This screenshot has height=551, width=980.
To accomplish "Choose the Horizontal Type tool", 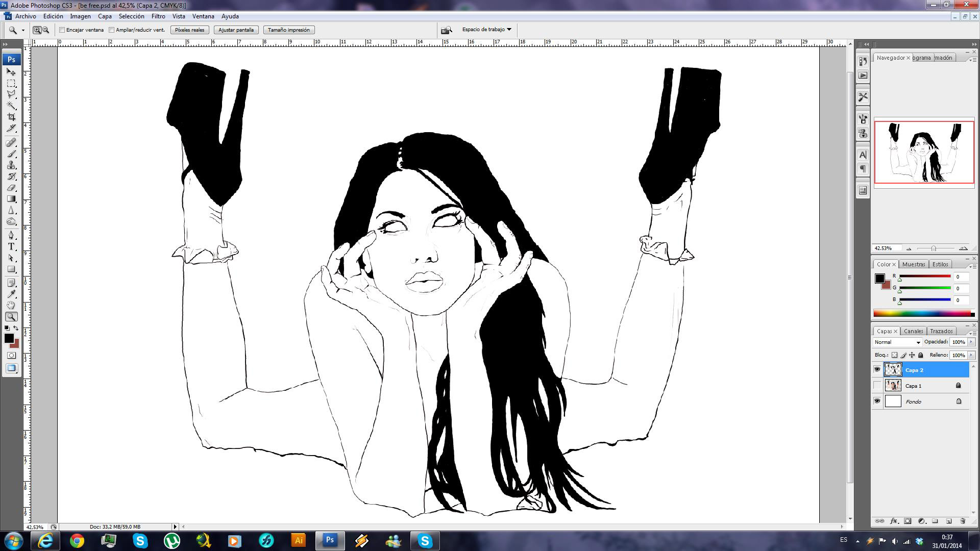I will (x=11, y=246).
